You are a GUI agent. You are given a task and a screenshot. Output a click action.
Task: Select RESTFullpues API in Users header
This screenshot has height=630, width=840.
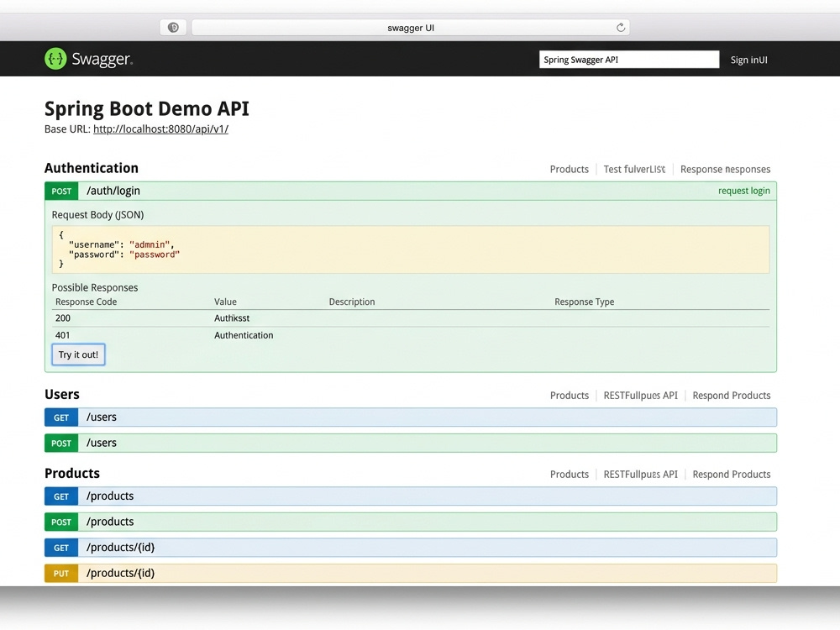pos(640,396)
